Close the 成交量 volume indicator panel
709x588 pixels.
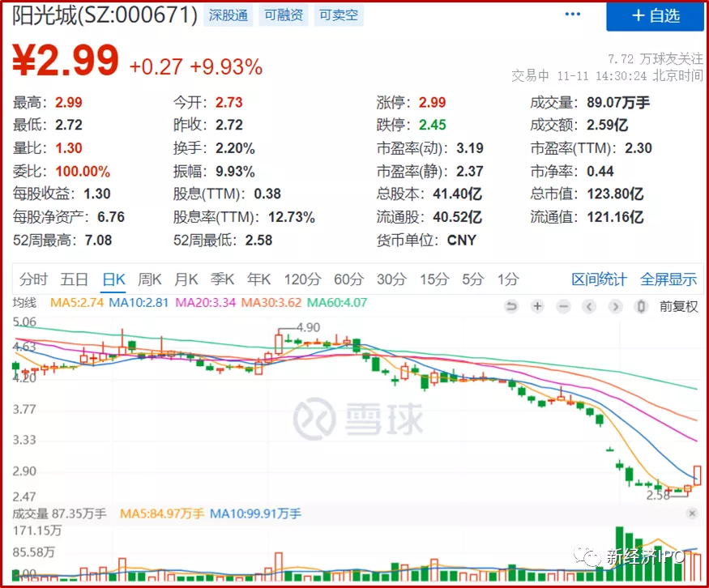(692, 513)
